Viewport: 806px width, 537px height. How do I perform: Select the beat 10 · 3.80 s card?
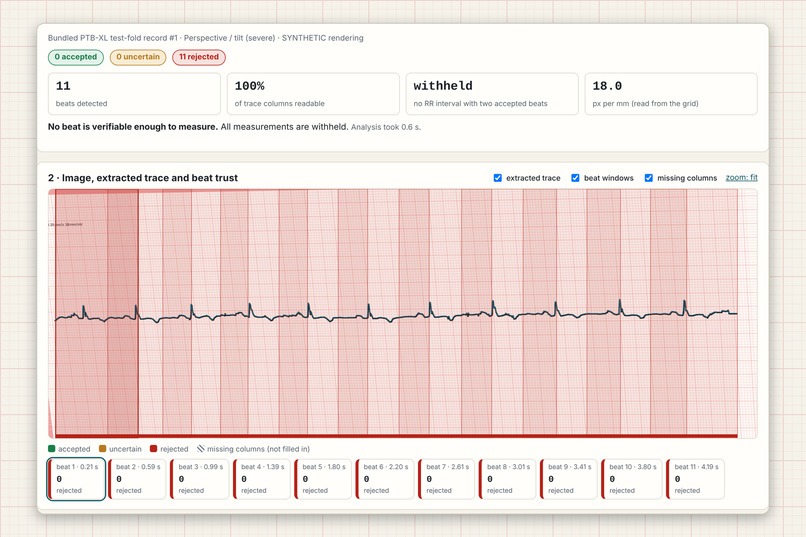tap(632, 479)
